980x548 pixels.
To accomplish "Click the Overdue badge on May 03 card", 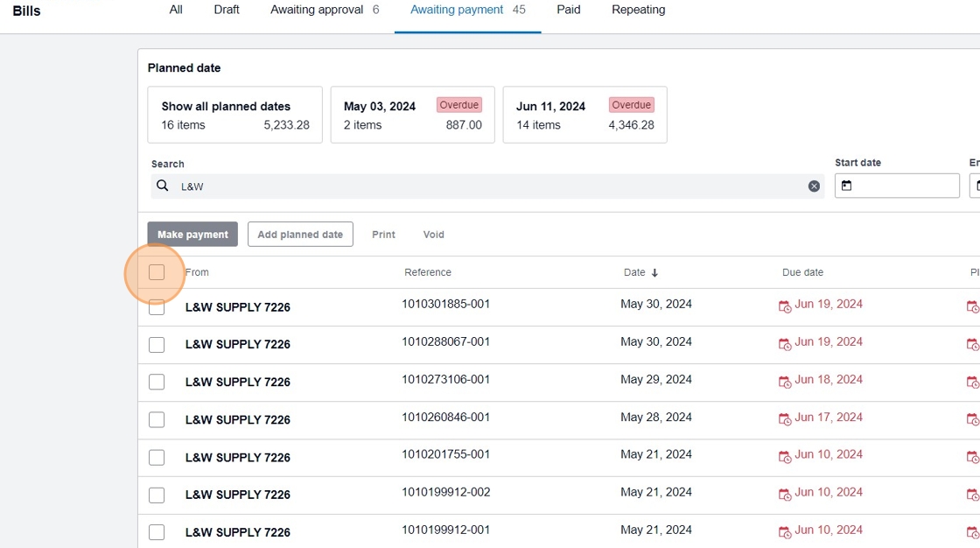I will 458,105.
